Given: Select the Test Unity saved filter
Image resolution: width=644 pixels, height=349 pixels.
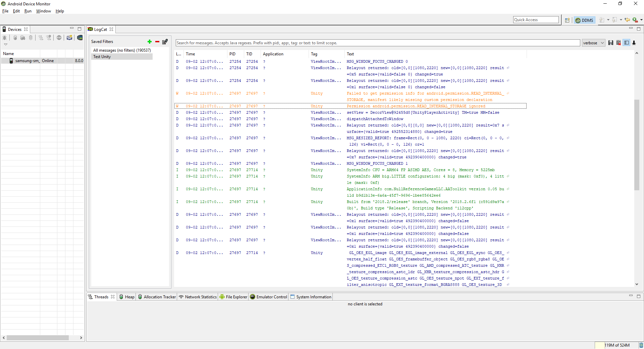Looking at the screenshot, I should tap(102, 56).
